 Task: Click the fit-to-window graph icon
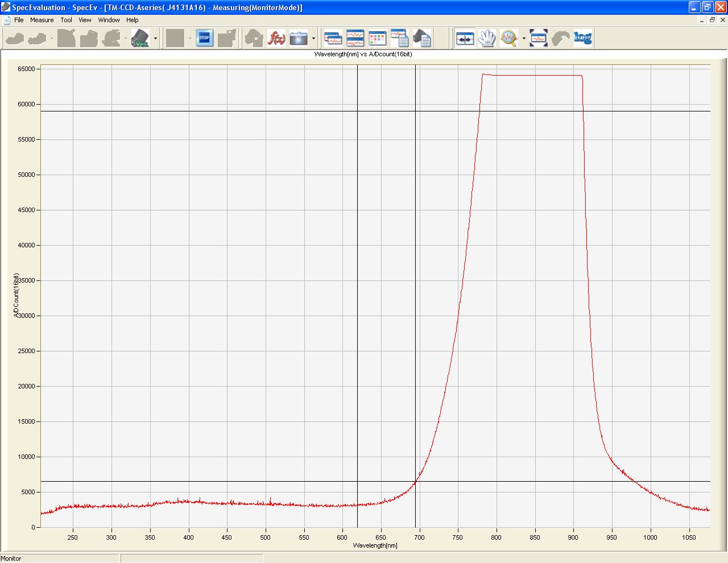click(x=538, y=38)
